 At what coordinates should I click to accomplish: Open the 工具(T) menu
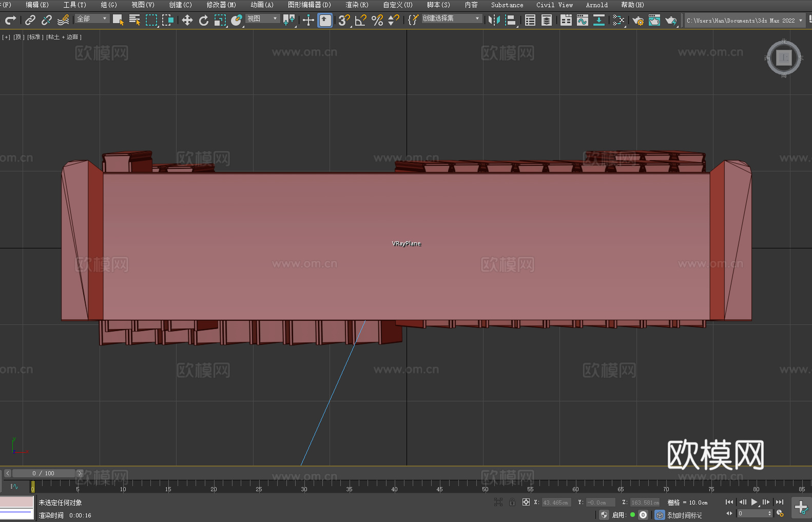coord(75,5)
